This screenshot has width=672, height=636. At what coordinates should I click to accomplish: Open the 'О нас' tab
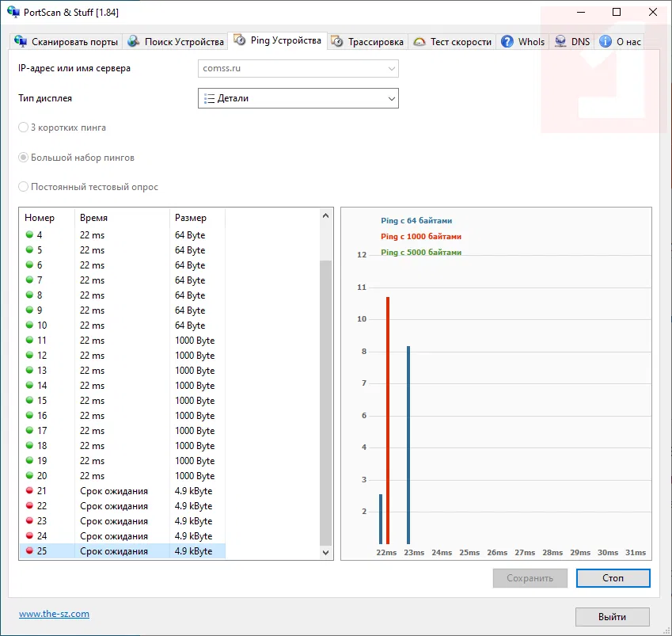[x=620, y=42]
